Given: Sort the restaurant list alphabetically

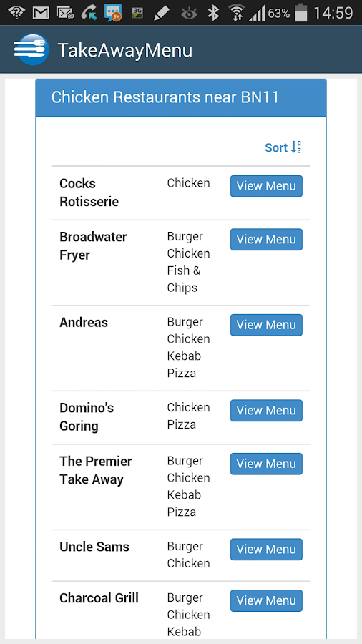Looking at the screenshot, I should pyautogui.click(x=283, y=147).
